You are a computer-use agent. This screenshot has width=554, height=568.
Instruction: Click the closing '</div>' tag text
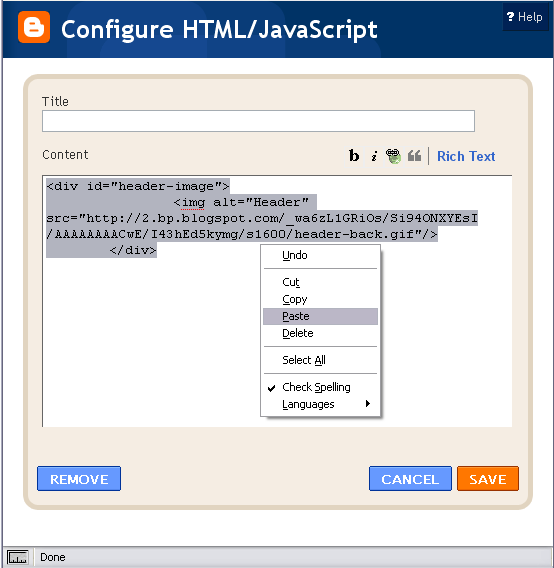point(133,250)
